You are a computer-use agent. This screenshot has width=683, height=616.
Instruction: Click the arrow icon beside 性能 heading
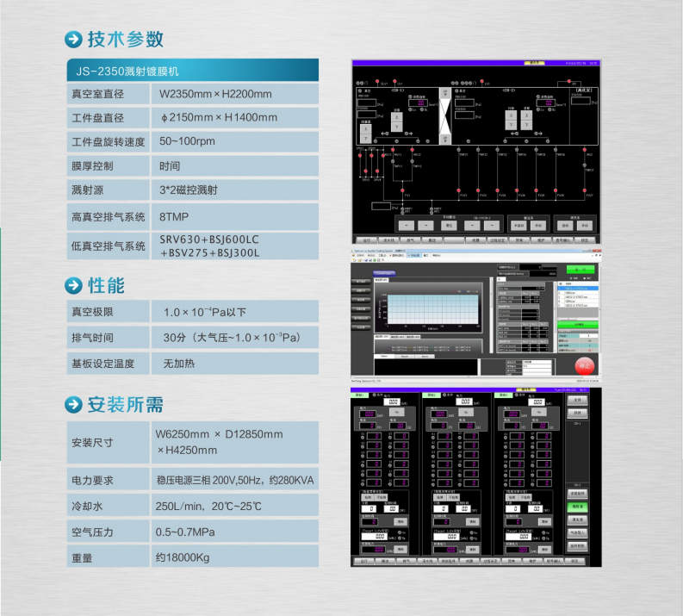[73, 286]
